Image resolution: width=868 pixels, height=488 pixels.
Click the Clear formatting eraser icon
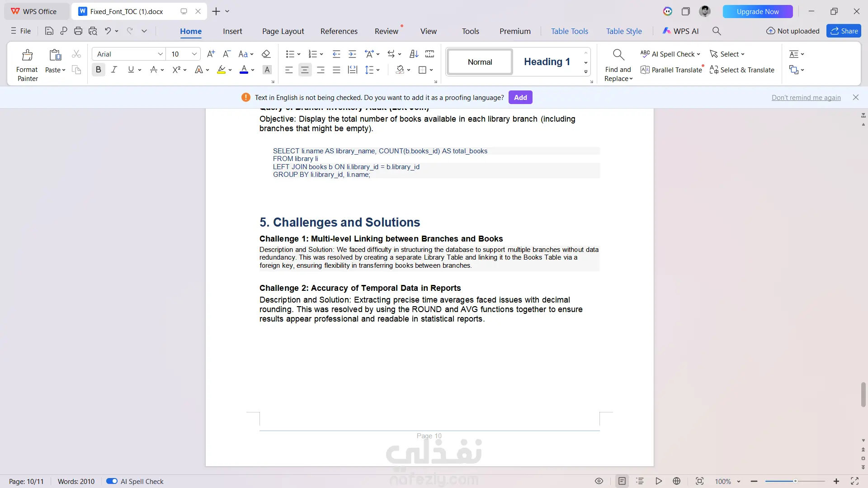[x=266, y=54]
